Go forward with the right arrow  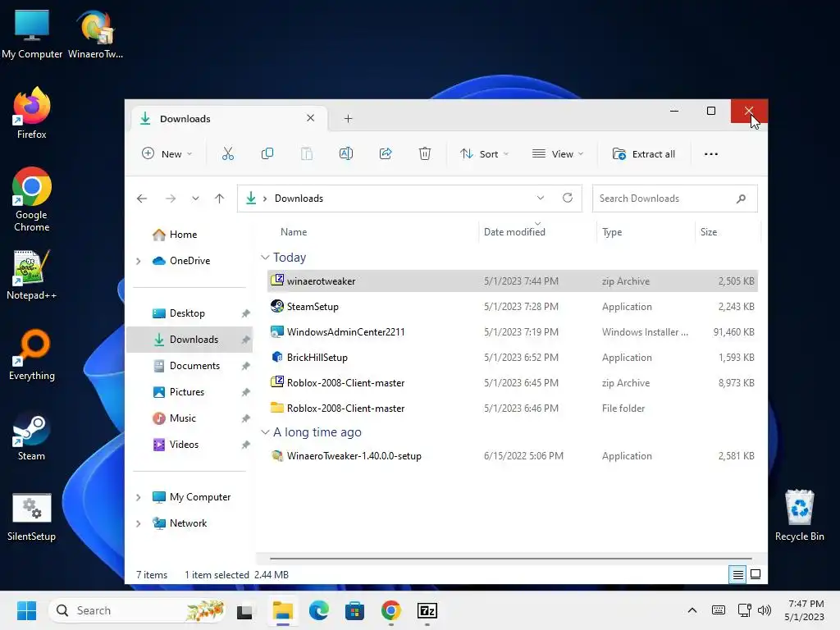171,199
